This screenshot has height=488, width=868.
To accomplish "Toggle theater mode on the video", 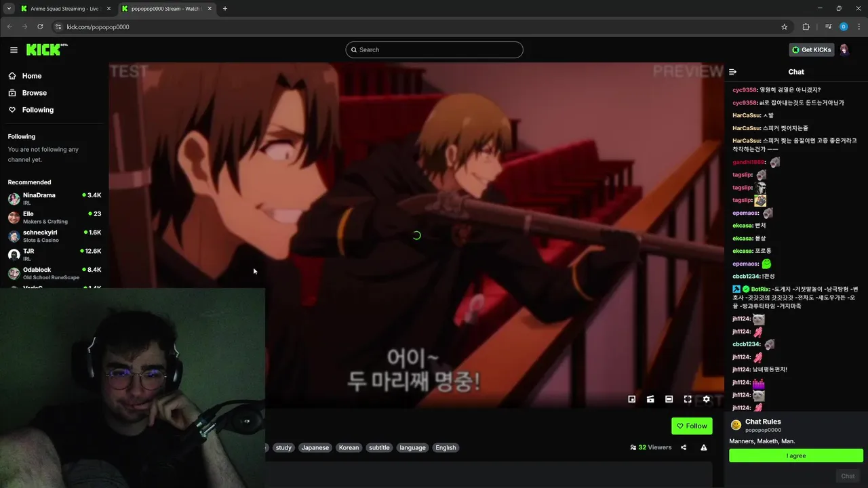I will (x=669, y=399).
